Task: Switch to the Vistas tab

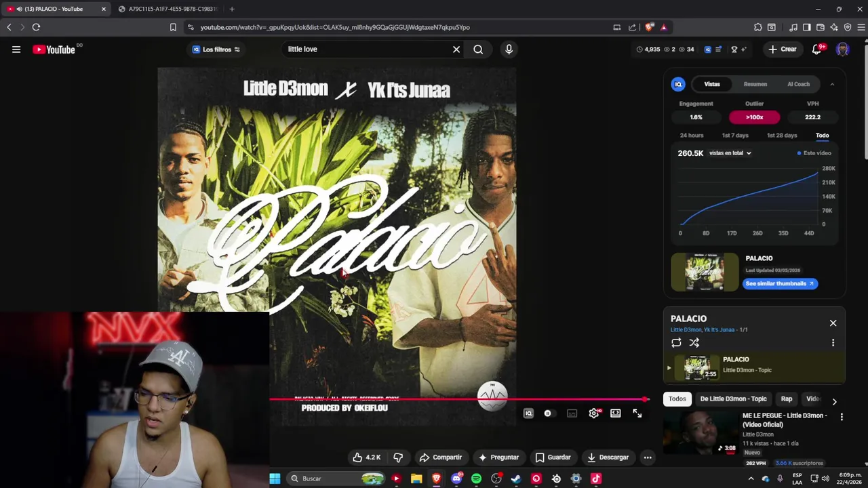Action: 712,84
